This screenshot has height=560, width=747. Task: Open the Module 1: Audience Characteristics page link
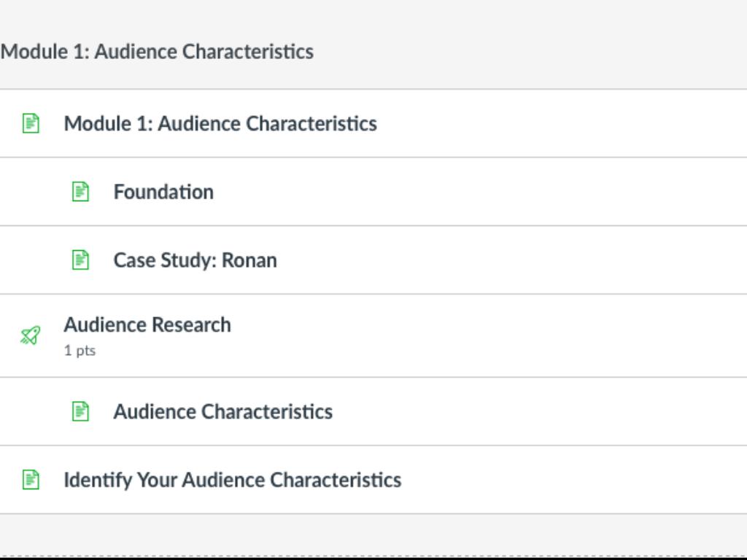coord(220,124)
